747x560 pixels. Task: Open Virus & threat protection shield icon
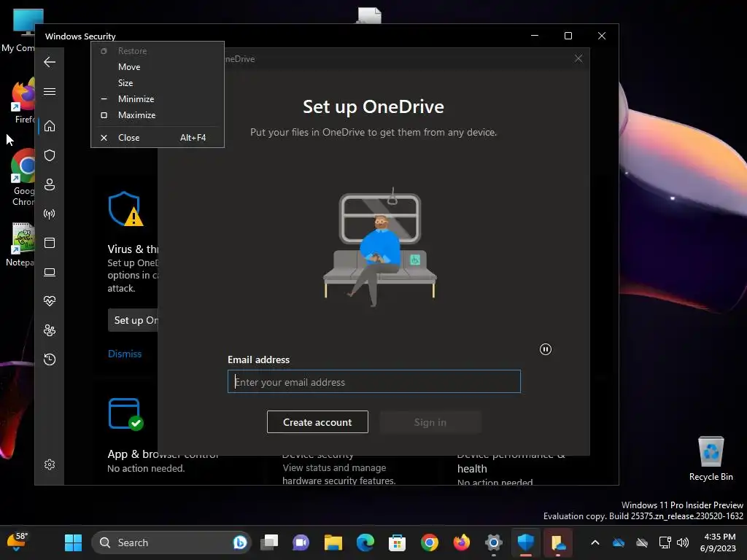tap(50, 155)
